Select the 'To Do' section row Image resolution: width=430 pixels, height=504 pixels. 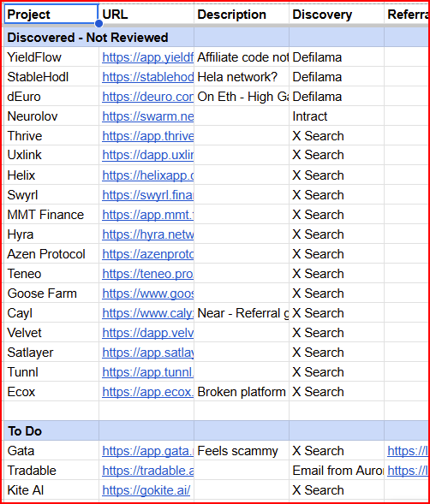(x=216, y=430)
